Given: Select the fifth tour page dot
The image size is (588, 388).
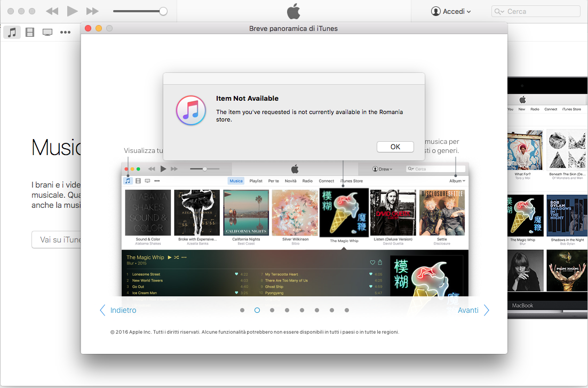Looking at the screenshot, I should click(302, 310).
